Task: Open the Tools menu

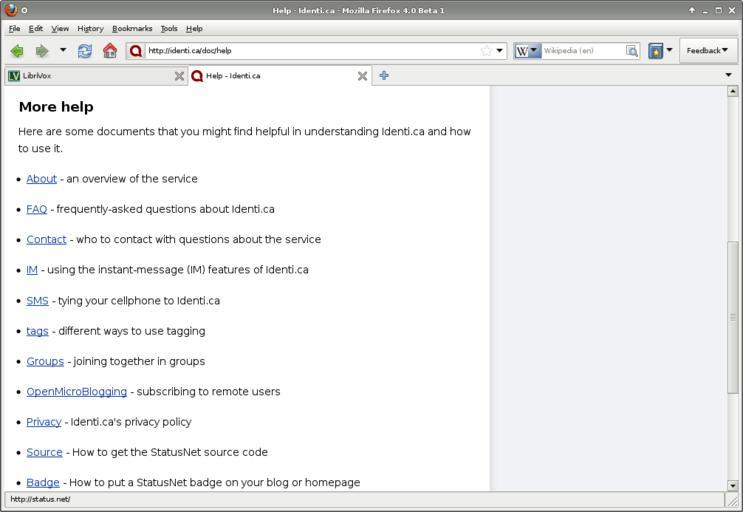Action: tap(169, 29)
